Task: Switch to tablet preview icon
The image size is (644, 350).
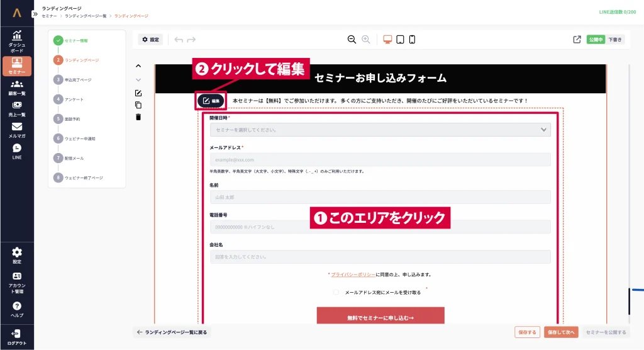Action: [400, 40]
